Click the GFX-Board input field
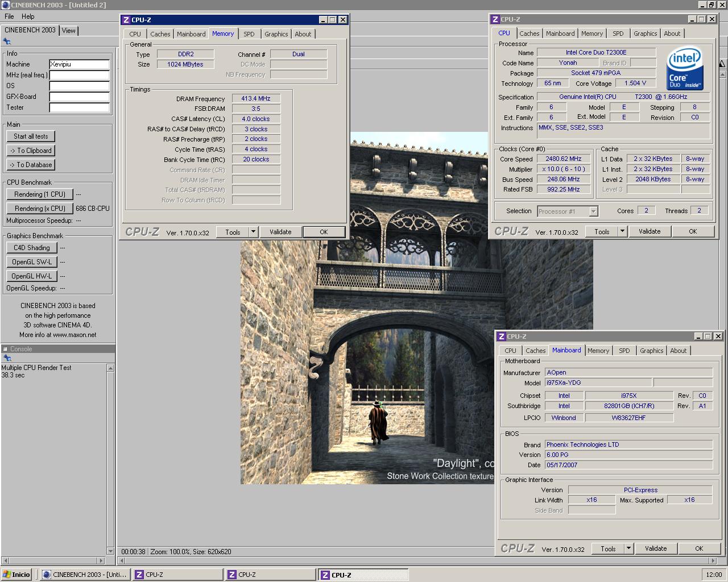 pyautogui.click(x=79, y=97)
